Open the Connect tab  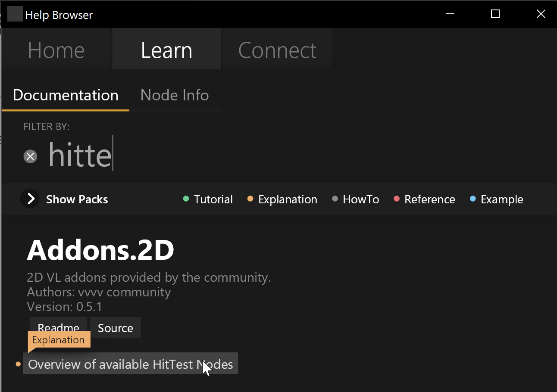(277, 50)
